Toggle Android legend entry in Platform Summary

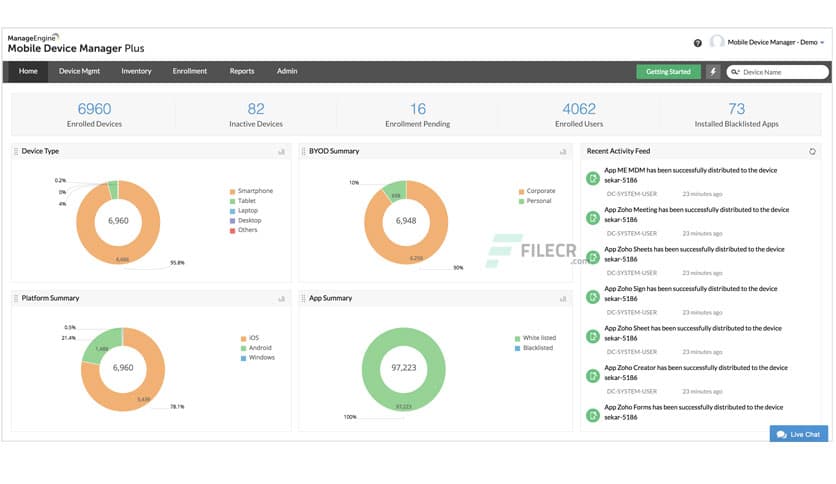(256, 348)
